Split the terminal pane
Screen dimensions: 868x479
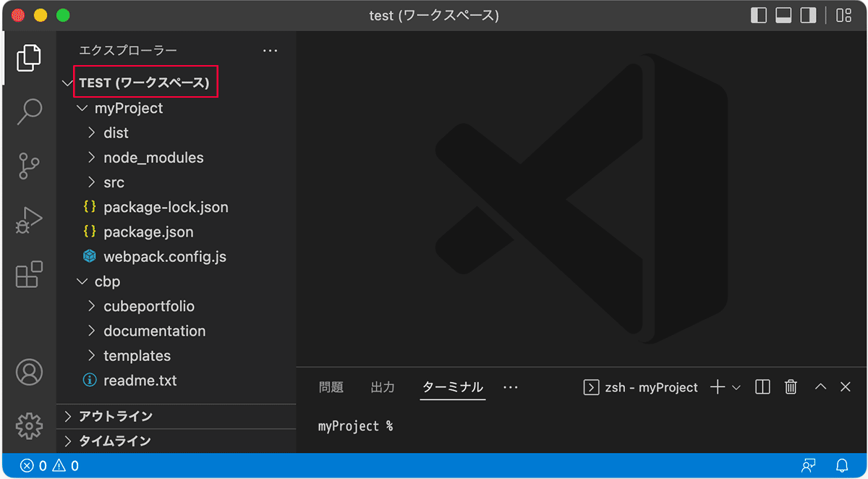[762, 387]
